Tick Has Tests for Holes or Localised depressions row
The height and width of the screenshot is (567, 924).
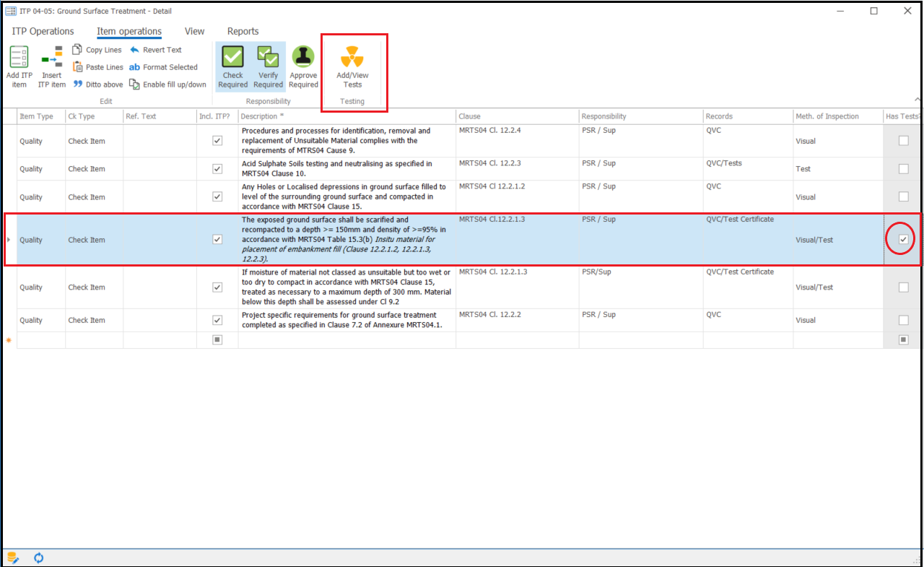(903, 196)
